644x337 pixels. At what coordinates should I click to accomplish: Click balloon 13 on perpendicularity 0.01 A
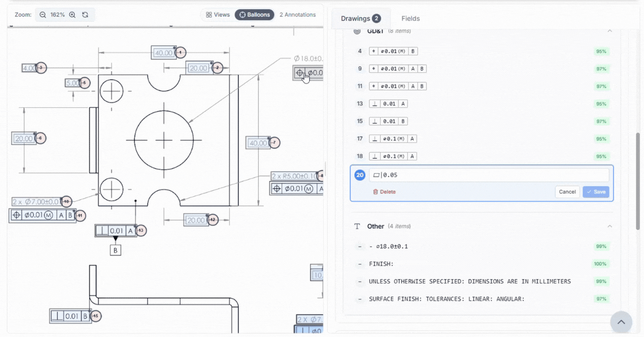click(141, 230)
